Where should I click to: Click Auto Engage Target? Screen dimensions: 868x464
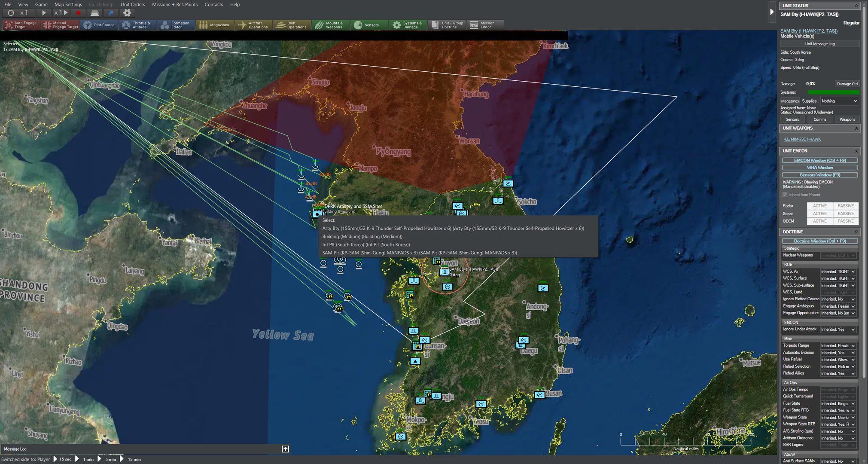(21, 25)
